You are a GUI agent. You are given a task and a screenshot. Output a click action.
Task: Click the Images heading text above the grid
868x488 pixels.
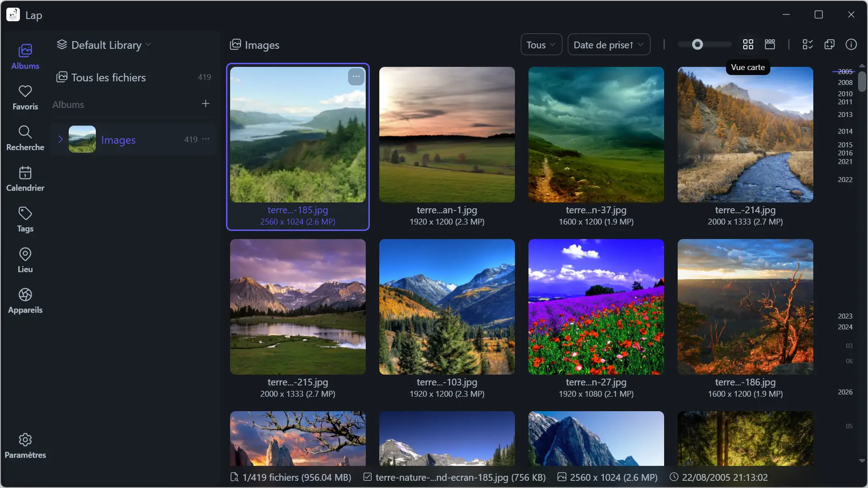[x=262, y=45]
